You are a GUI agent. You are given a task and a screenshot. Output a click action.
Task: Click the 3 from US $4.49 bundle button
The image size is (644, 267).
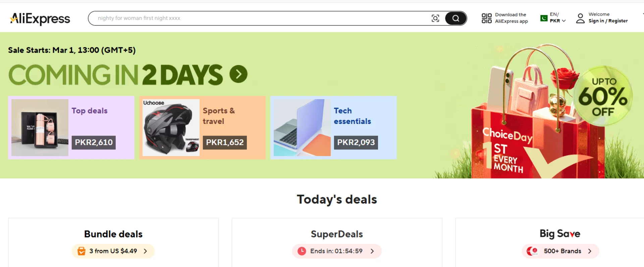(x=113, y=251)
